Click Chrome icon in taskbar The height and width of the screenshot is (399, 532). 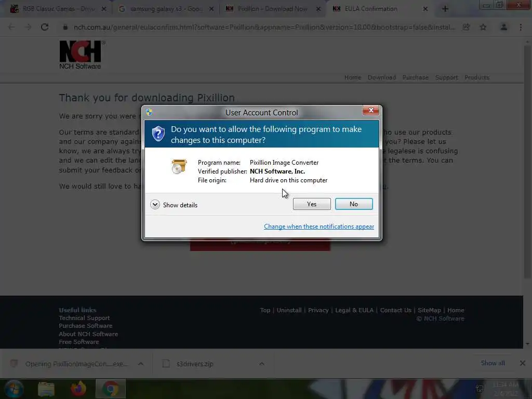coord(111,389)
